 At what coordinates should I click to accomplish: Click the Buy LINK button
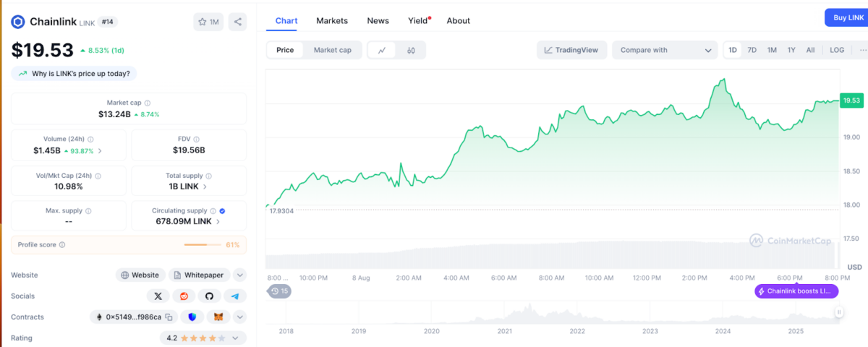pyautogui.click(x=846, y=17)
